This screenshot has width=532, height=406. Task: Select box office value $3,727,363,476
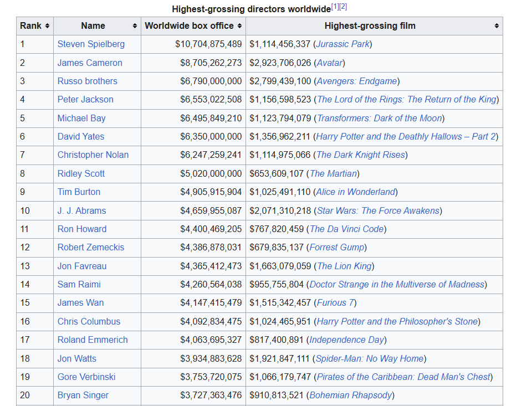point(211,395)
